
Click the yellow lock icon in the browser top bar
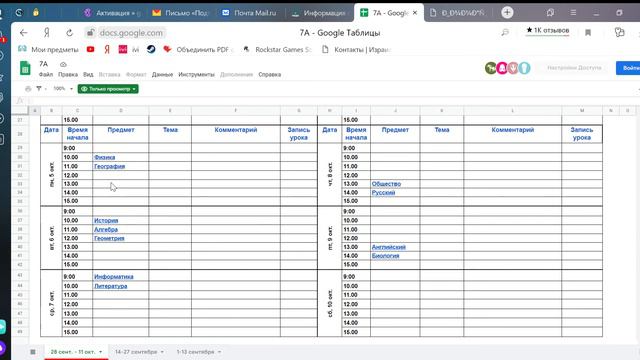point(36,13)
